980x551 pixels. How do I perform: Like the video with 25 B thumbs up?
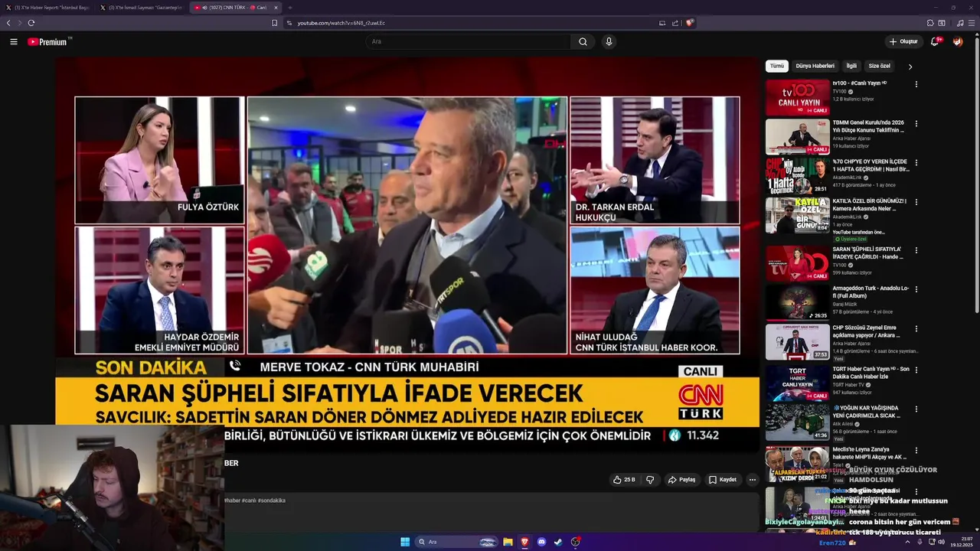[624, 480]
